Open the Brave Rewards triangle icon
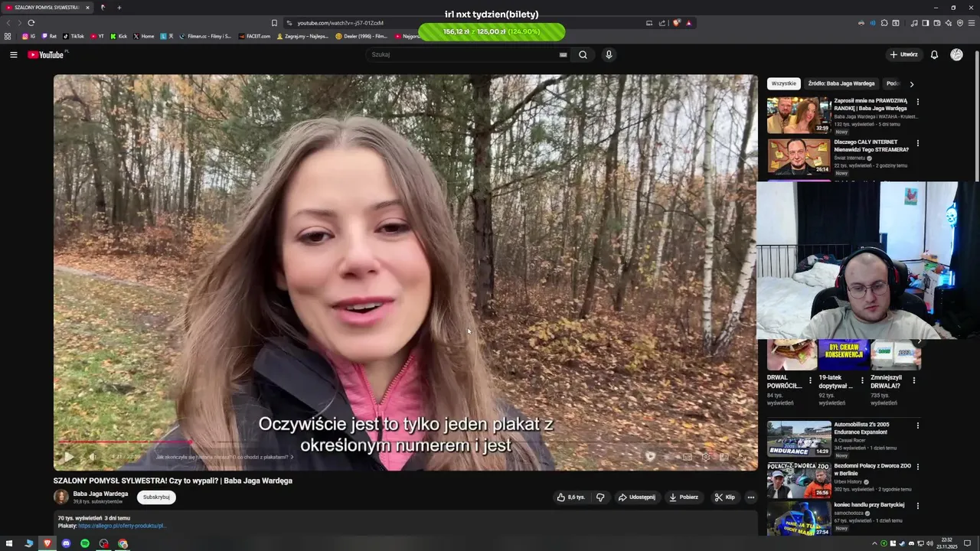 pos(689,23)
